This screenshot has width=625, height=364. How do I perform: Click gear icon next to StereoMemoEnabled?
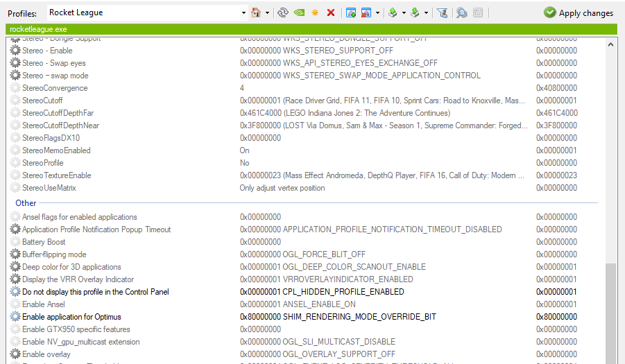tap(15, 150)
